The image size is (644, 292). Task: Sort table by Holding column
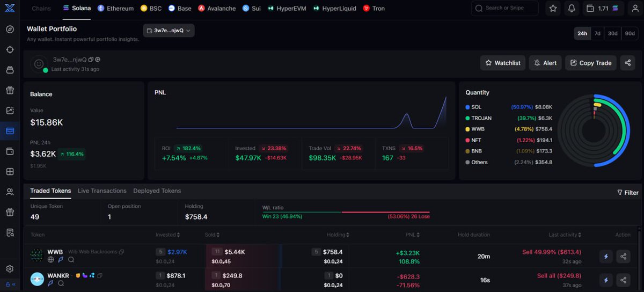(x=338, y=235)
